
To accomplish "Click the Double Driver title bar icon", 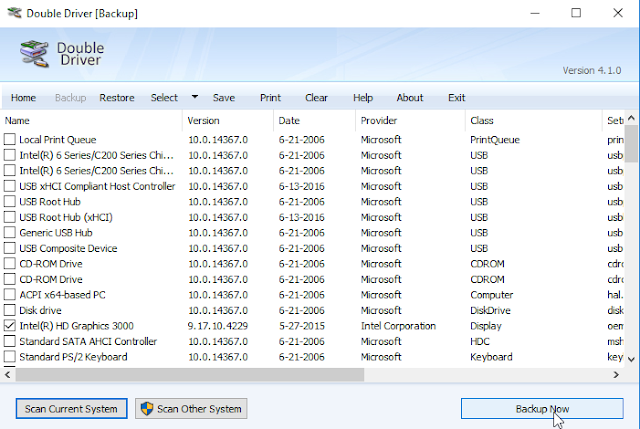I will [14, 13].
